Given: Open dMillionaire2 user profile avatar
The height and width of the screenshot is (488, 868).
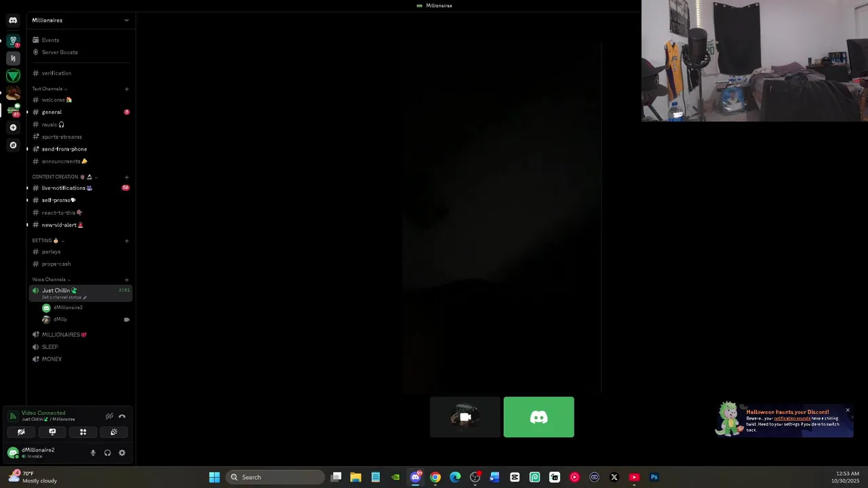Looking at the screenshot, I should click(x=13, y=453).
